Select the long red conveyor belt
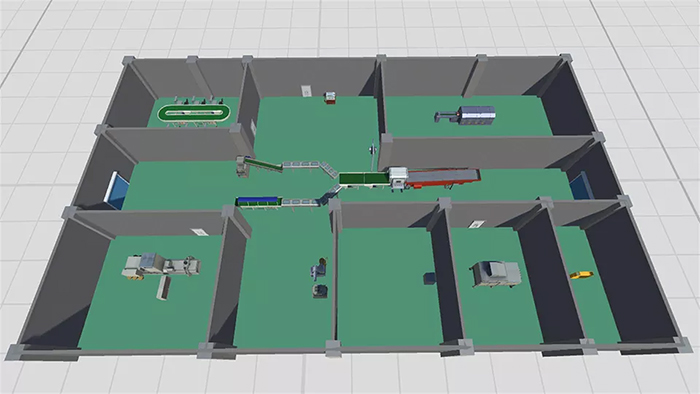 click(442, 177)
